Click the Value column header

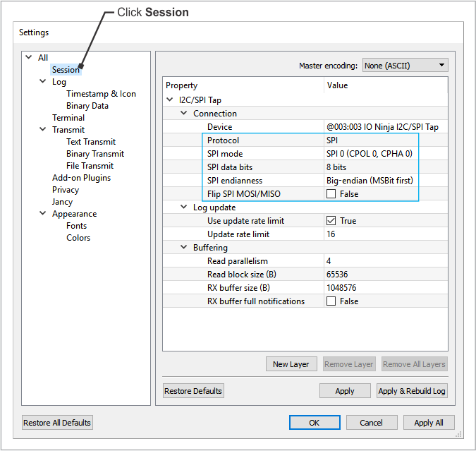[386, 85]
